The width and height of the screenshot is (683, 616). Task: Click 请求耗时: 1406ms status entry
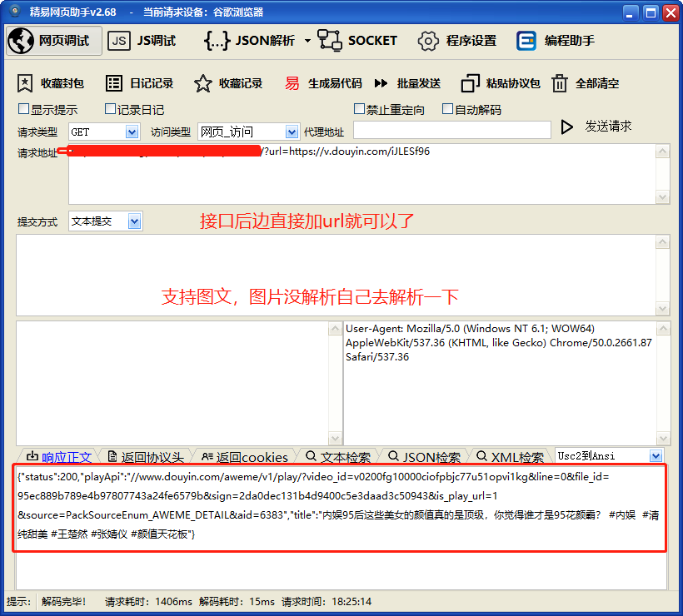148,602
